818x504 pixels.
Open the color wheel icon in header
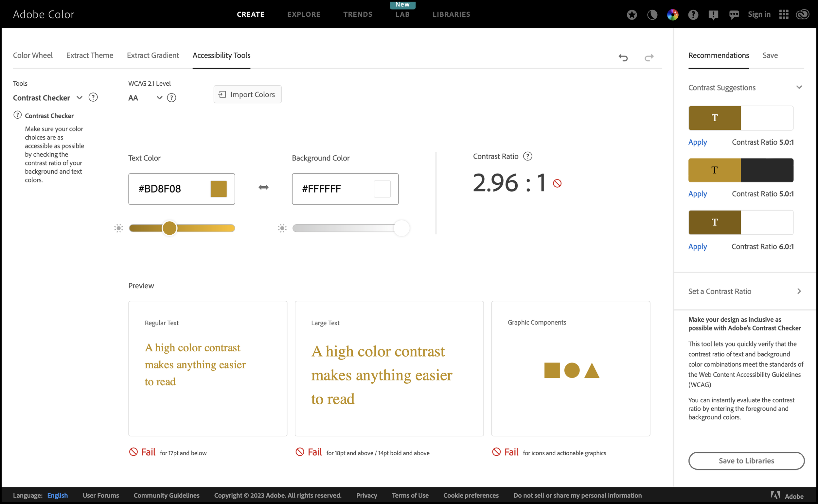pos(672,14)
